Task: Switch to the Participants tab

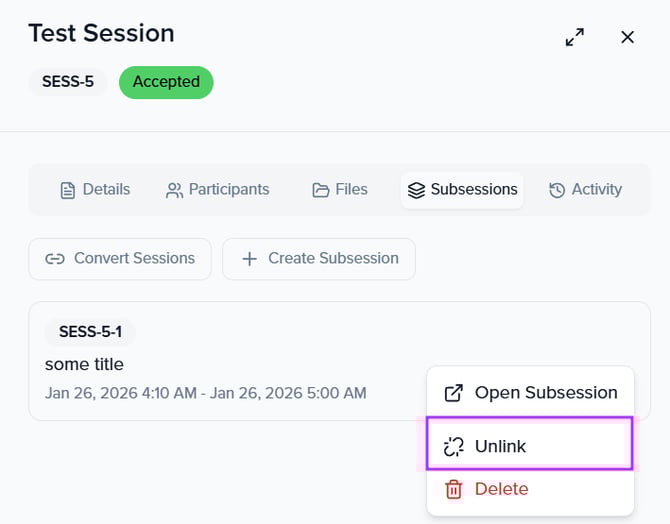Action: 217,189
